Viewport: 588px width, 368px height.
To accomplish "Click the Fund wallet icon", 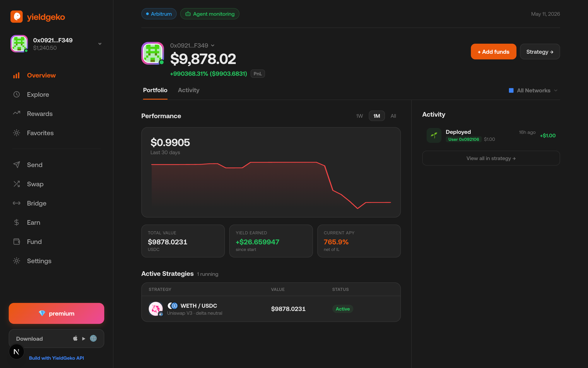I will [x=16, y=242].
